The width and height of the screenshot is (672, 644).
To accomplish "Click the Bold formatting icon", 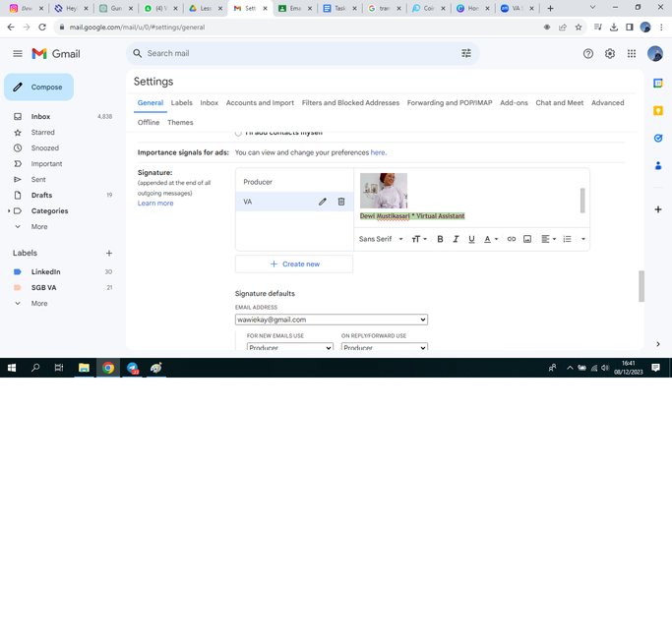I will coord(440,239).
